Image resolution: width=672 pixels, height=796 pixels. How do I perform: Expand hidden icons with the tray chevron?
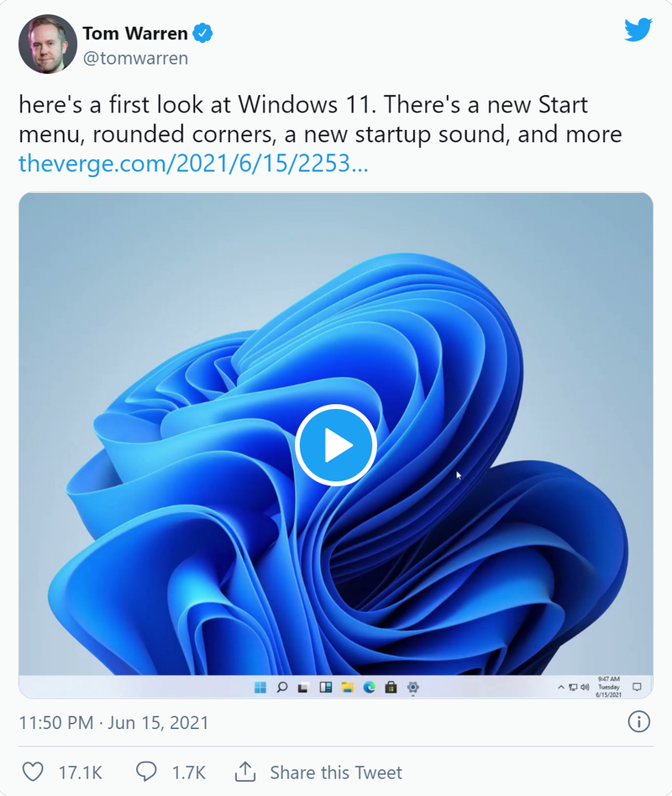tap(561, 687)
